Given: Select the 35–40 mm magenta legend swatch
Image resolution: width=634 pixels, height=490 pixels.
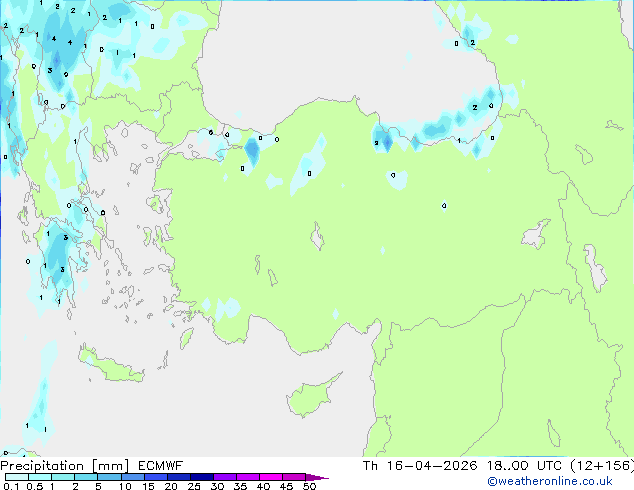Looking at the screenshot, I should pos(248,477).
